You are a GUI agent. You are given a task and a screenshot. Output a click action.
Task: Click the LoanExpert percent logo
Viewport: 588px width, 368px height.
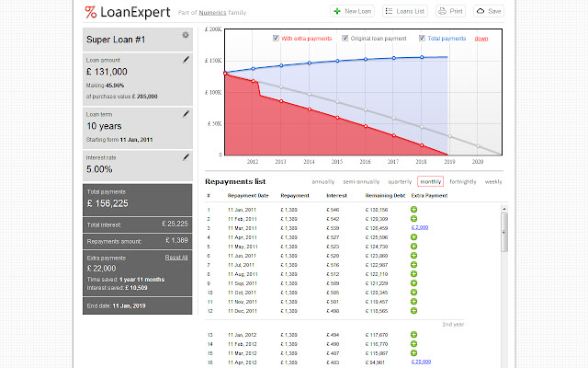[x=90, y=12]
